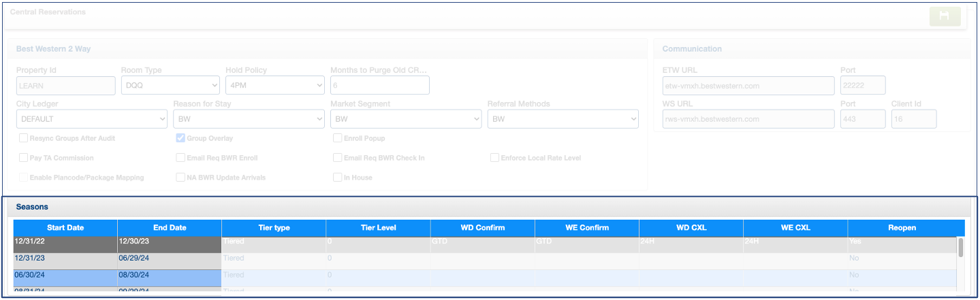
Task: Enable the Enroll Popup checkbox
Action: tap(338, 138)
